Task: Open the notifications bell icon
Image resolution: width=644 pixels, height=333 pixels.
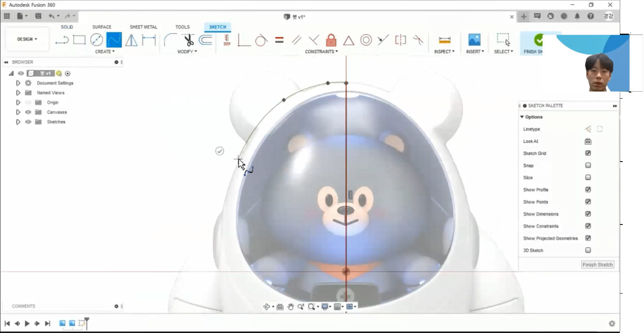Action: 577,16
